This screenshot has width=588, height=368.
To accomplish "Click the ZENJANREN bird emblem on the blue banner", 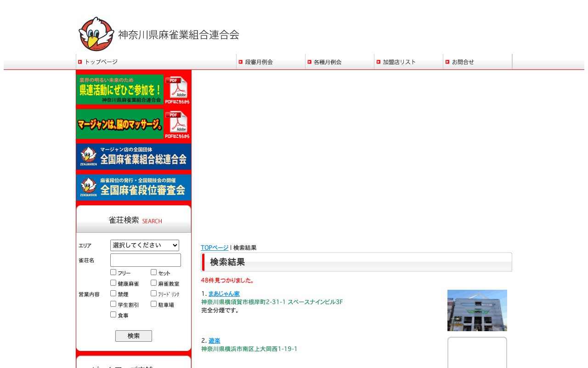I will [88, 156].
